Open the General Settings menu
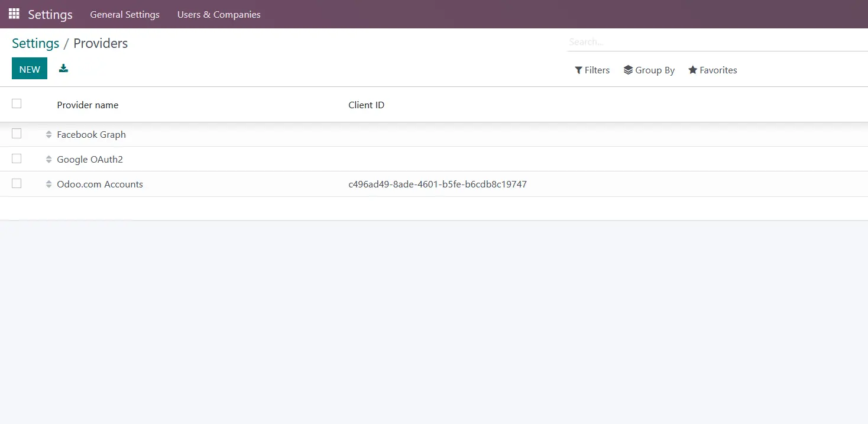Viewport: 868px width, 424px height. [125, 14]
